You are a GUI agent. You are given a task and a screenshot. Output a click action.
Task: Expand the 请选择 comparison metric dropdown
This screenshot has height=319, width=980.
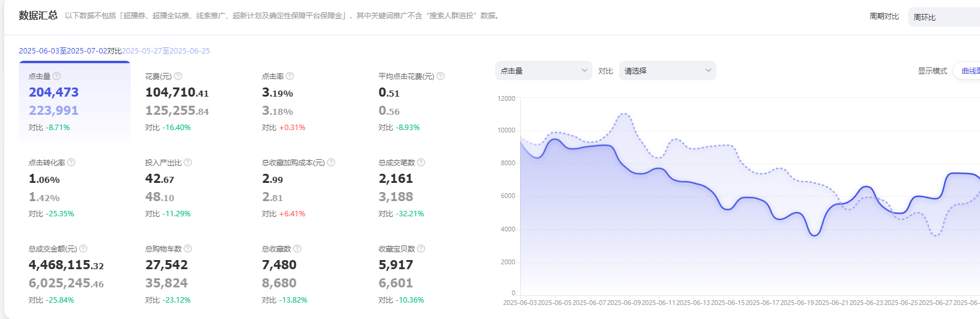point(667,70)
